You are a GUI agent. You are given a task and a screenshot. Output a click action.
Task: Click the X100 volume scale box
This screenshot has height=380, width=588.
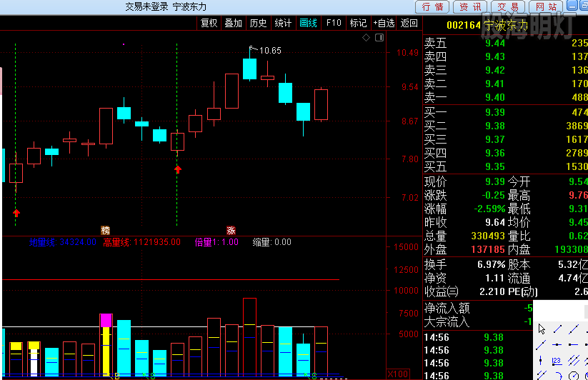pyautogui.click(x=398, y=374)
